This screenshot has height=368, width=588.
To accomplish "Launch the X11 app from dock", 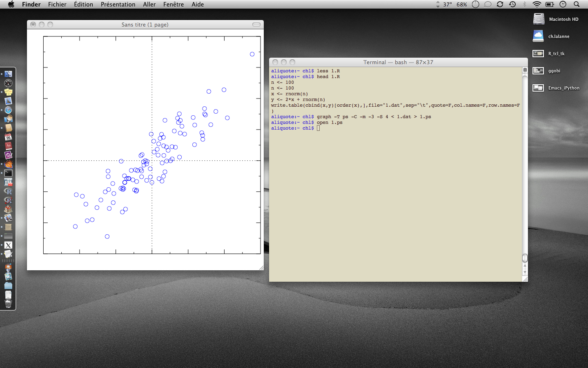I will 8,245.
